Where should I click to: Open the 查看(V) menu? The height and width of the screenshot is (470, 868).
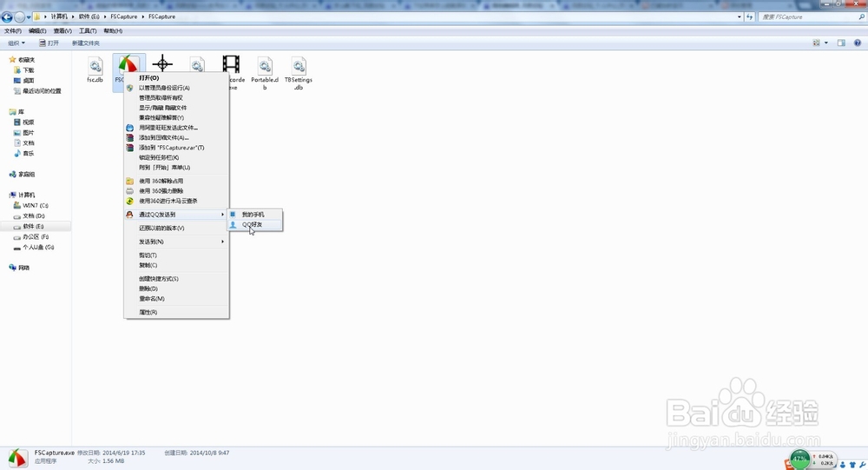coord(62,31)
